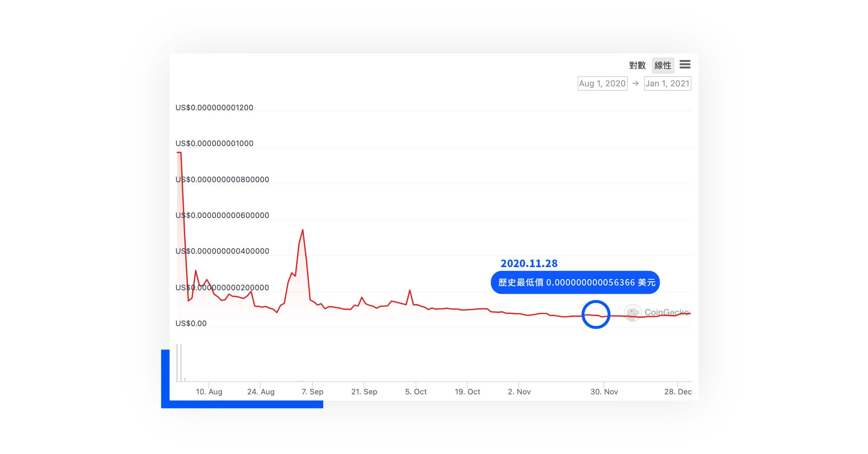Click the early October price spike
868x454 pixels.
(x=410, y=290)
